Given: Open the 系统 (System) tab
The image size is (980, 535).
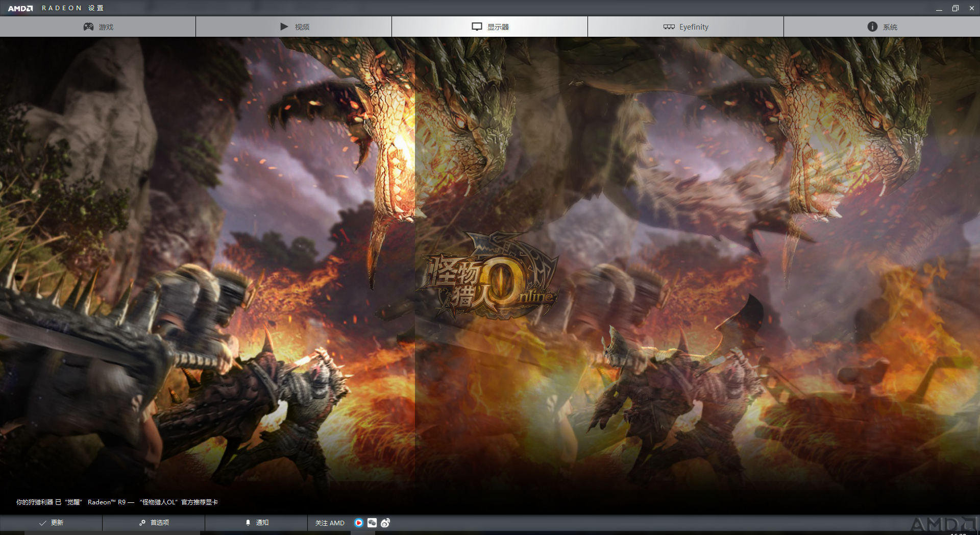Looking at the screenshot, I should [882, 27].
